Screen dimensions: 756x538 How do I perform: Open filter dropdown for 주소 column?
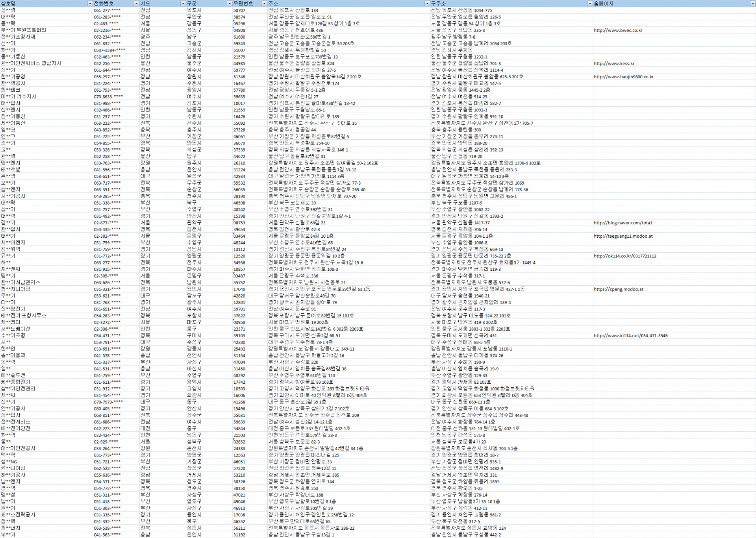[x=427, y=4]
